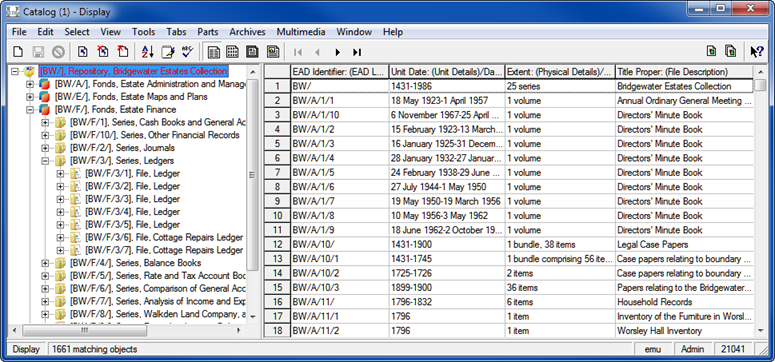Viewport: 775px width, 362px height.
Task: Click the '1 bundle, 38 items' extent cell
Action: click(x=560, y=244)
